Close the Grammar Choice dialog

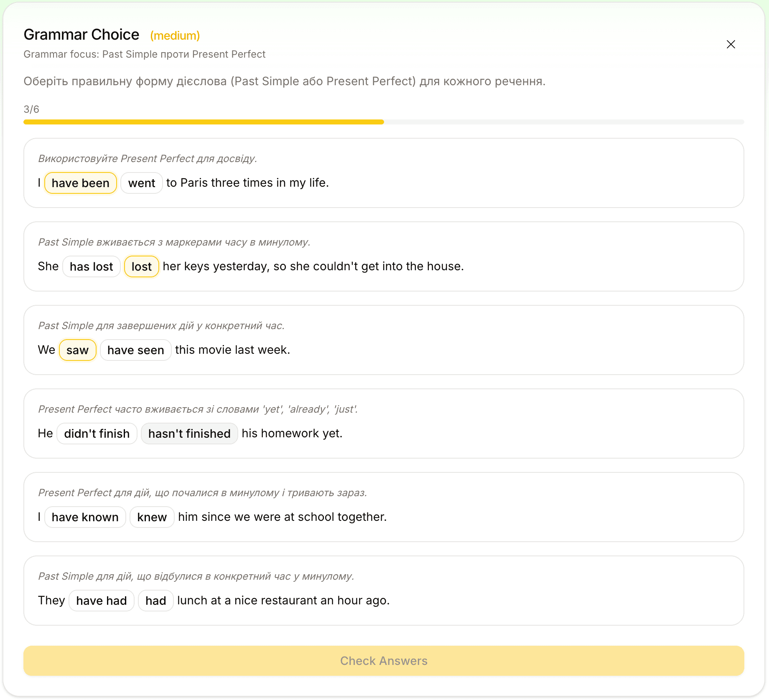click(731, 44)
